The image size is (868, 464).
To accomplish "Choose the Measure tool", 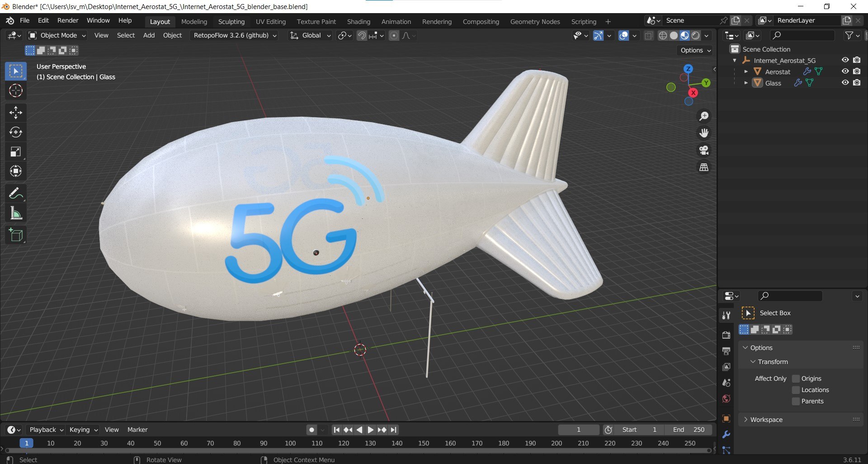I will pos(16,213).
